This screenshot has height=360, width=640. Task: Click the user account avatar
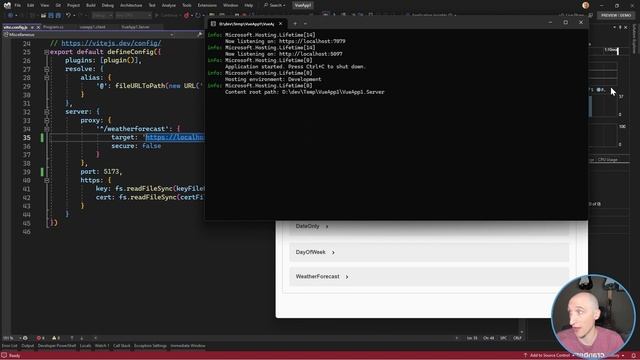(586, 5)
